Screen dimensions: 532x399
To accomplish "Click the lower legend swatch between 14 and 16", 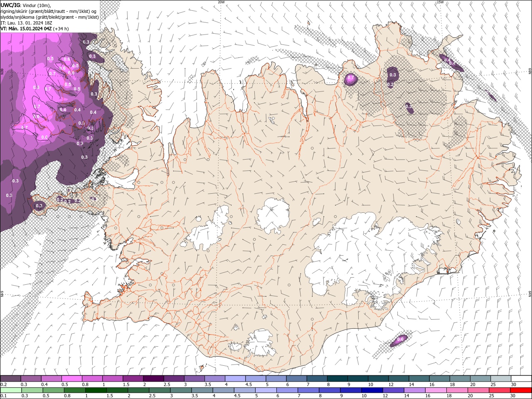I will [x=414, y=390].
